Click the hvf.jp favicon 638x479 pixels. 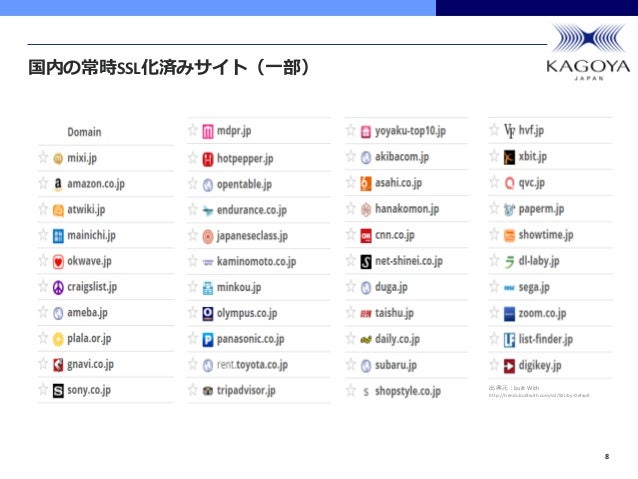(509, 131)
